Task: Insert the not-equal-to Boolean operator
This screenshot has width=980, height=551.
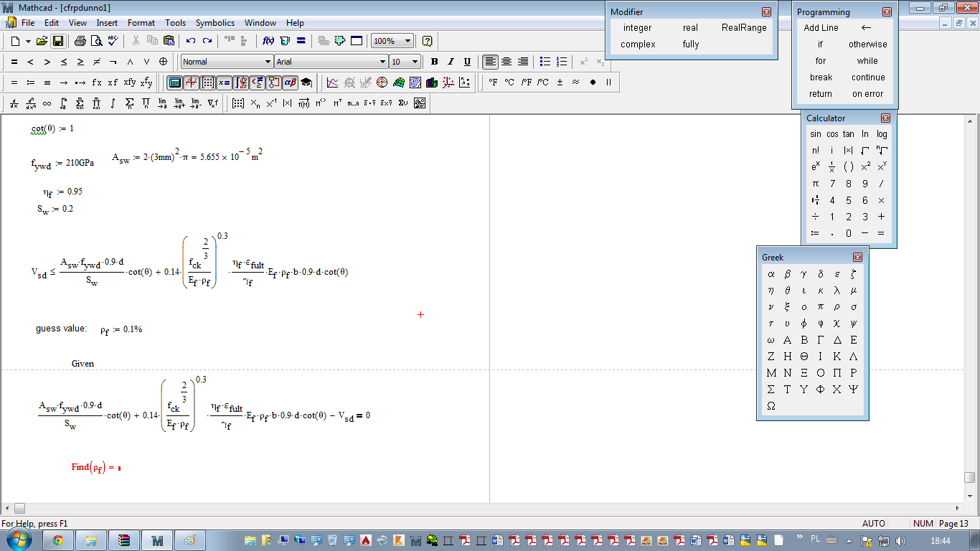Action: click(x=97, y=62)
